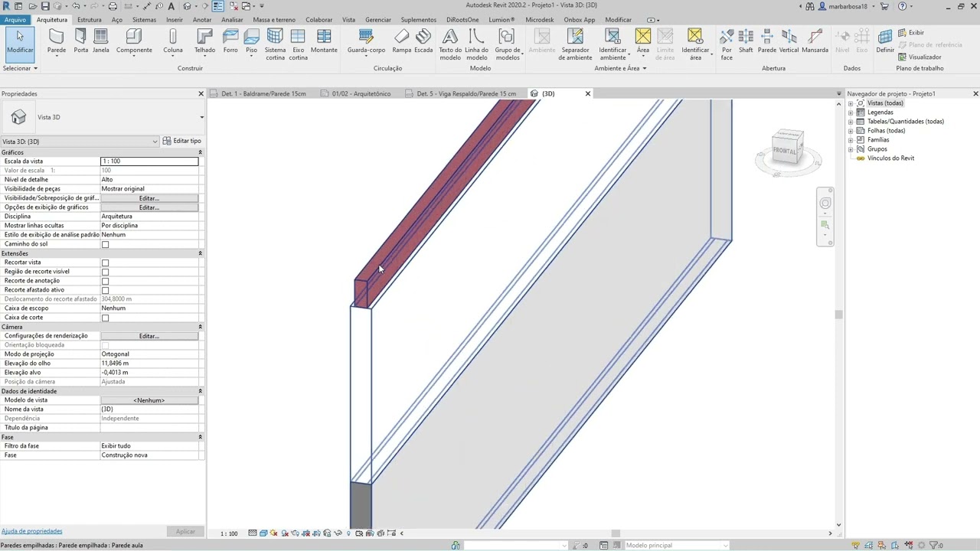980x551 pixels.
Task: Switch to Det. 1 - Baldrame/Parede 15cm tab
Action: [x=263, y=93]
